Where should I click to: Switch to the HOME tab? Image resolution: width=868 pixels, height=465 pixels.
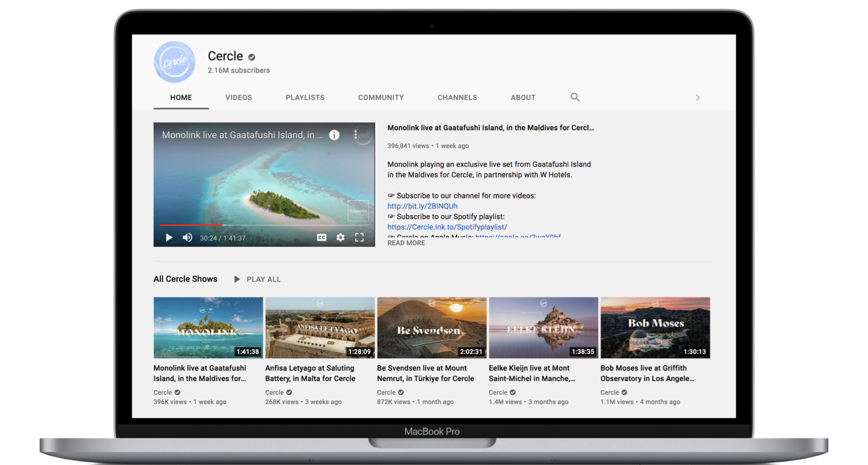click(x=181, y=97)
